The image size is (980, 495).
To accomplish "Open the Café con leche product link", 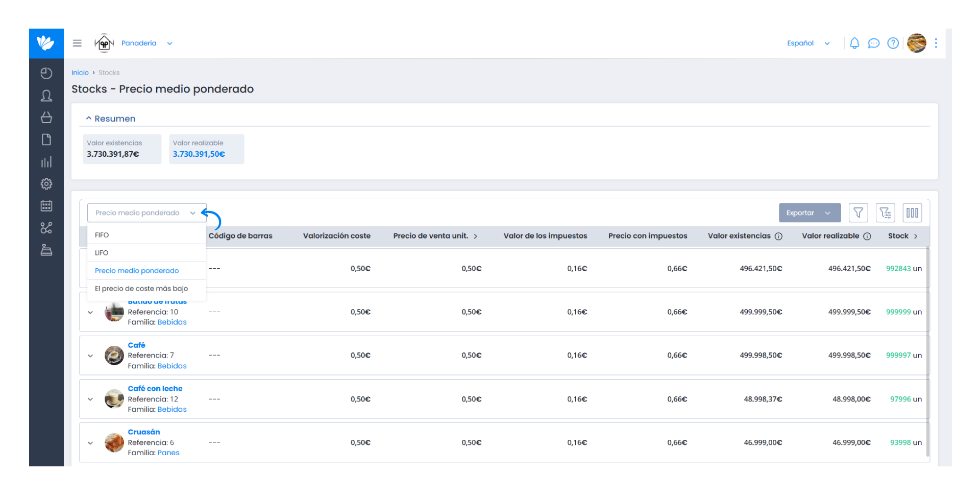I will tap(155, 388).
